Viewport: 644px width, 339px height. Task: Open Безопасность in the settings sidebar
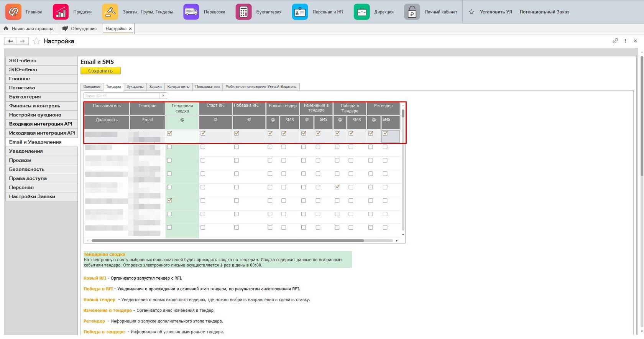tap(41, 169)
